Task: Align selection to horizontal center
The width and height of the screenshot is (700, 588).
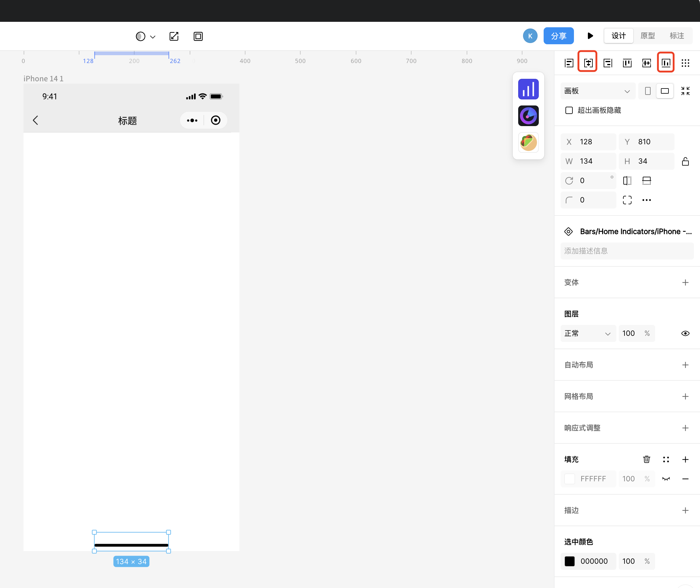Action: [588, 63]
